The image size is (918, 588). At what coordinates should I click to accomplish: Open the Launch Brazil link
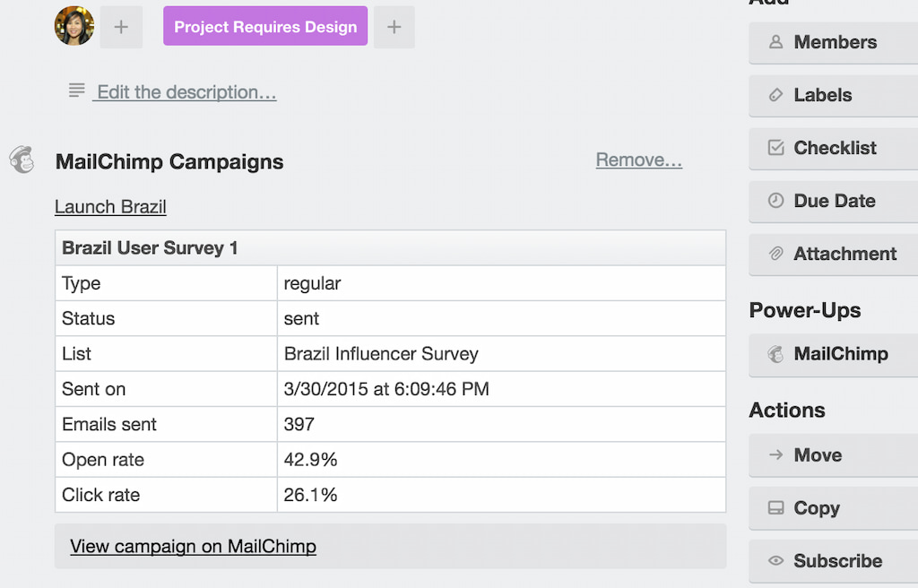click(x=110, y=207)
